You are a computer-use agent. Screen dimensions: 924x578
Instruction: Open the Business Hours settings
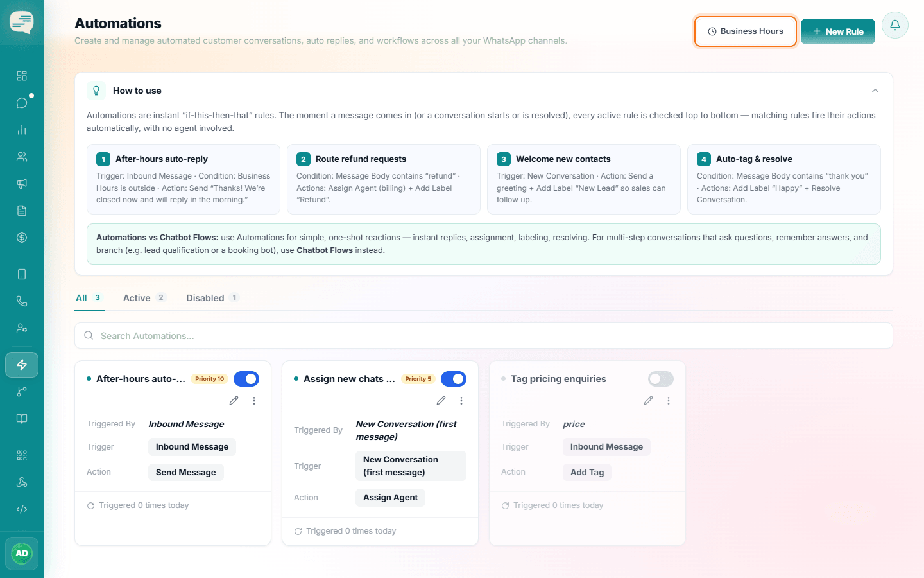pos(746,31)
